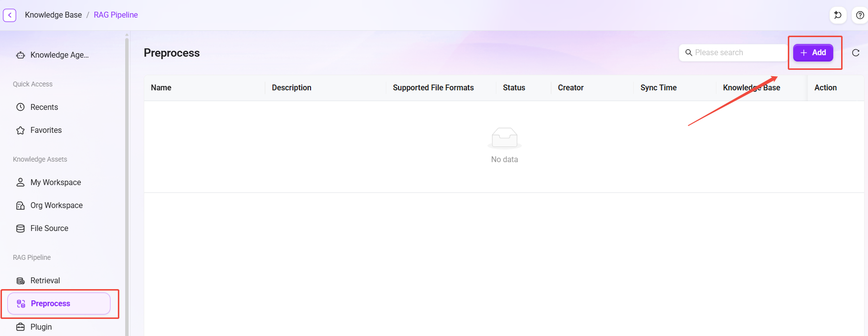Click the sidebar vertical scrollbar
This screenshot has width=868, height=336.
coord(127,186)
